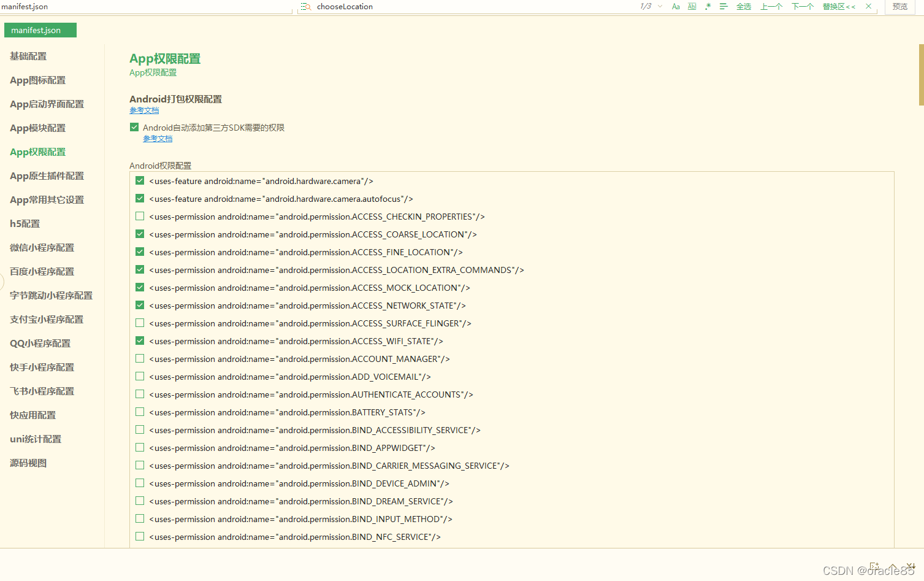Select the manifest.json editor tab

(x=40, y=30)
